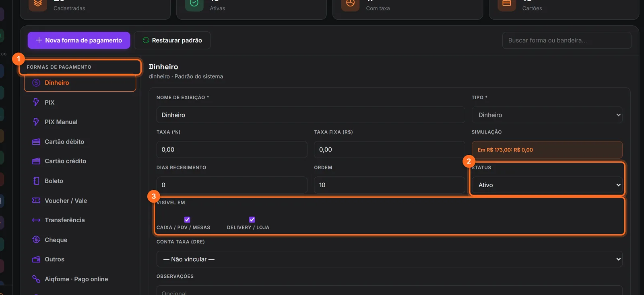Click Restaurar padrão button
Image resolution: width=644 pixels, height=295 pixels.
point(172,40)
